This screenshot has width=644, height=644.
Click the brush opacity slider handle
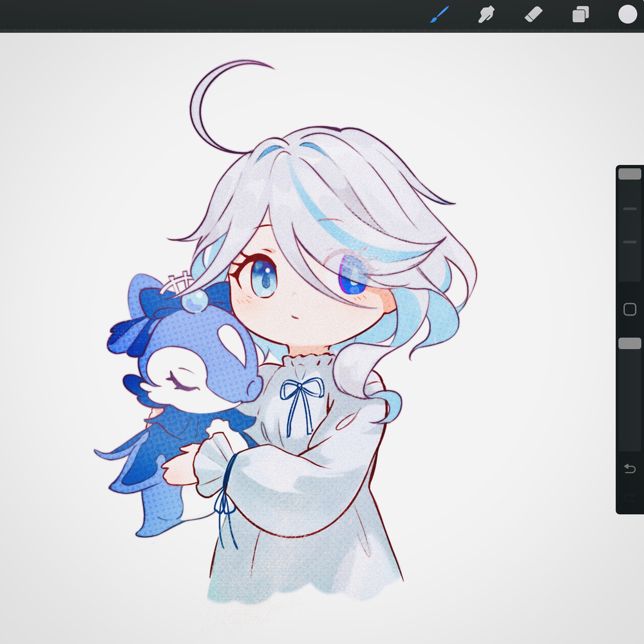tap(630, 343)
